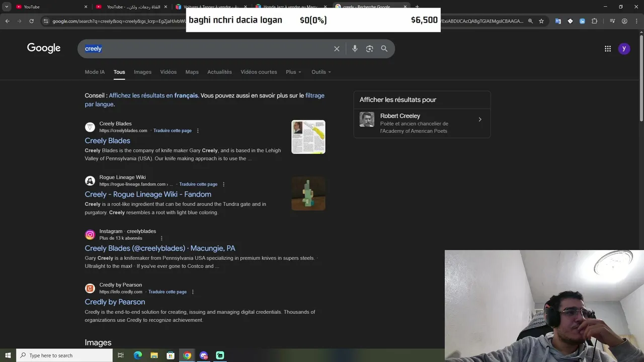Open new tab with plus button
The height and width of the screenshot is (362, 644).
417,7
